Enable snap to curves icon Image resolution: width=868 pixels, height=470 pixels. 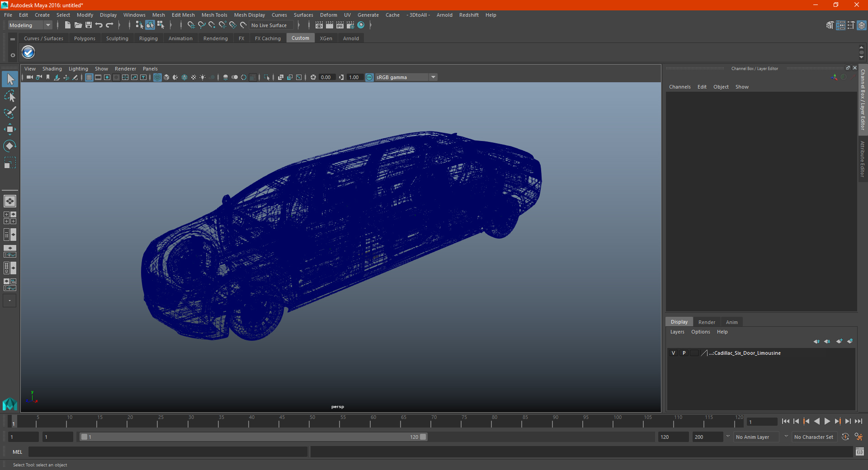pos(202,25)
